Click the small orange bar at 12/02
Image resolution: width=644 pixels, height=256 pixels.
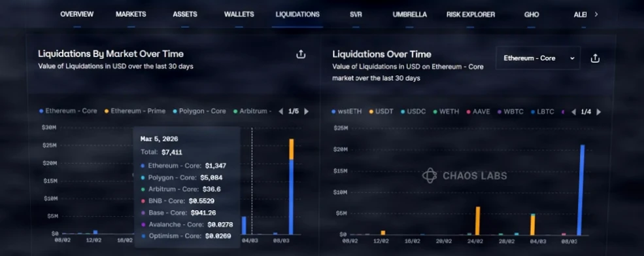pos(382,233)
